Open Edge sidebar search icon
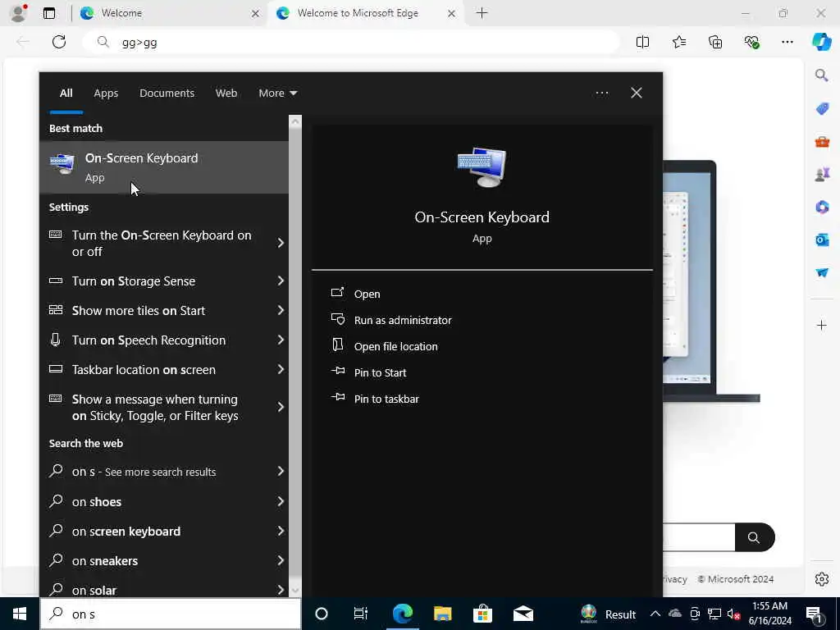 [822, 75]
